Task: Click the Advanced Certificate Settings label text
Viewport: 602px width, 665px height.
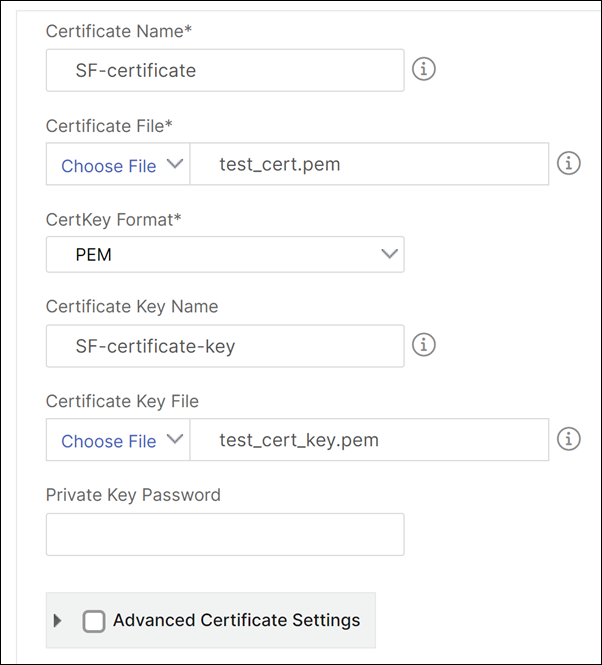Action: (236, 620)
